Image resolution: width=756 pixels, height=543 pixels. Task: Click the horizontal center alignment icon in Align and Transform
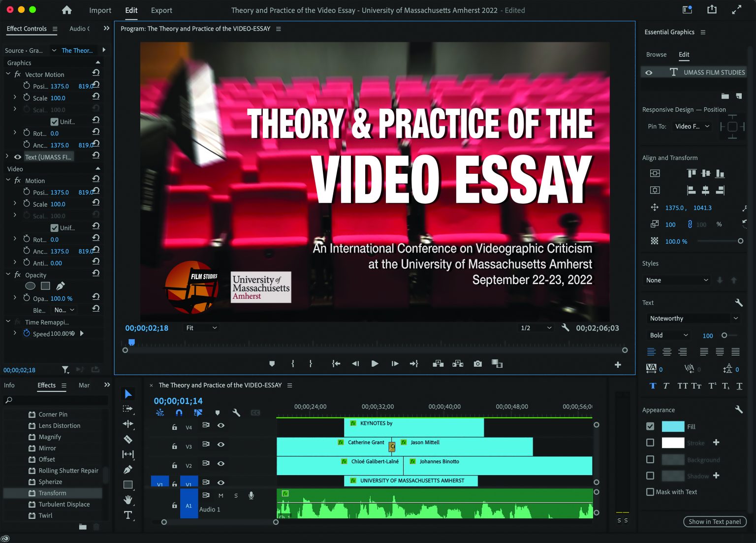[706, 190]
